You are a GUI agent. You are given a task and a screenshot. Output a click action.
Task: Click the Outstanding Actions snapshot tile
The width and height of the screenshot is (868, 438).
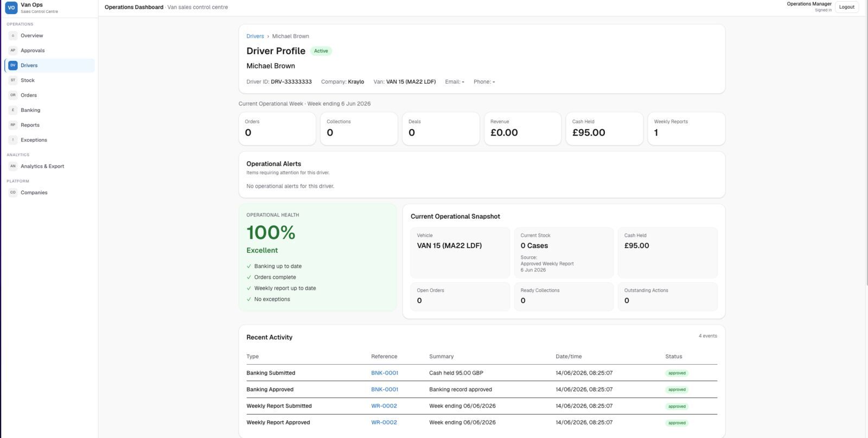pos(667,296)
